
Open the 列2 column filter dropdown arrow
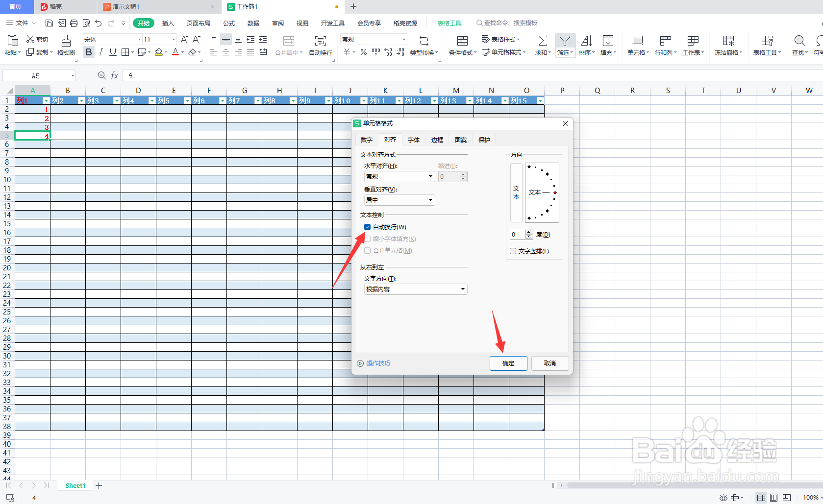pyautogui.click(x=81, y=101)
